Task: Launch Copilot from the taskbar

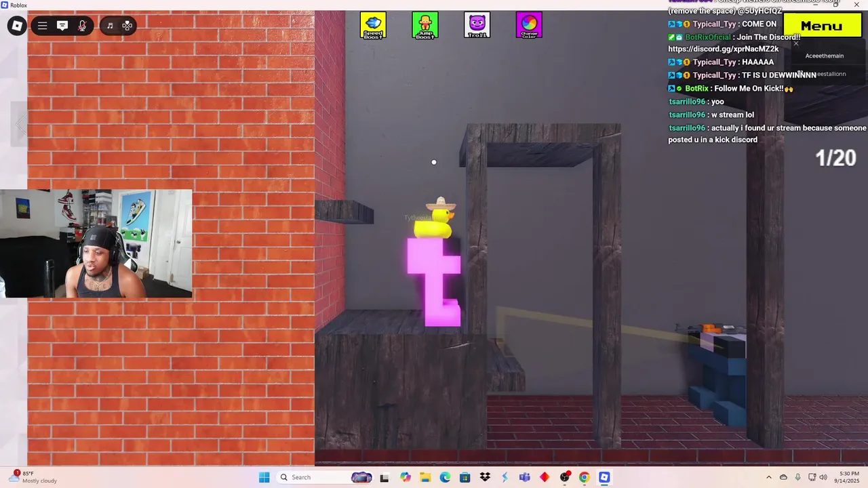Action: point(406,477)
